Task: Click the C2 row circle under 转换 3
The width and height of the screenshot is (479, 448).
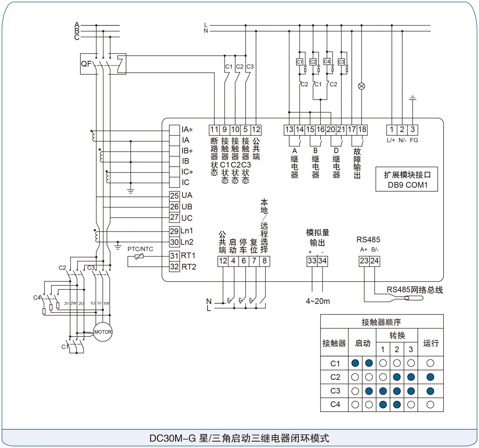Action: click(x=411, y=377)
